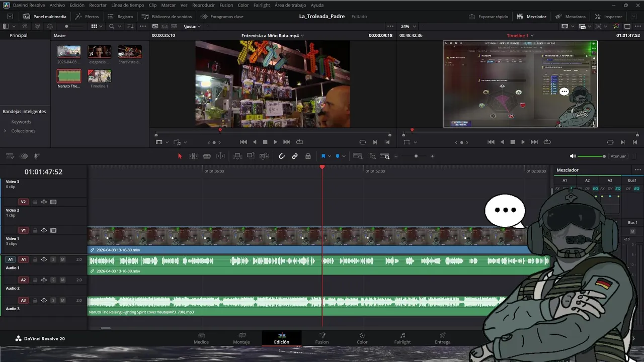Toggle Auto Track Selector on Audio 2
Screen dimensions: 644x362
tap(44, 280)
